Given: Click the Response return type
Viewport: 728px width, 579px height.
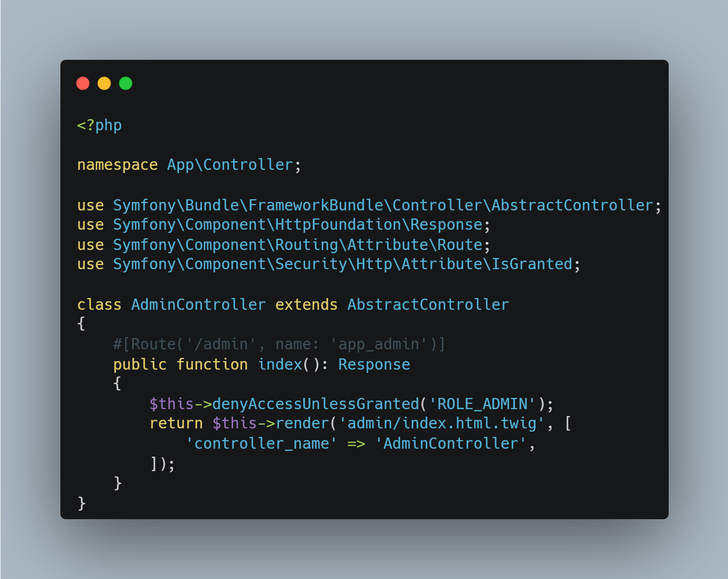Looking at the screenshot, I should click(x=374, y=365).
